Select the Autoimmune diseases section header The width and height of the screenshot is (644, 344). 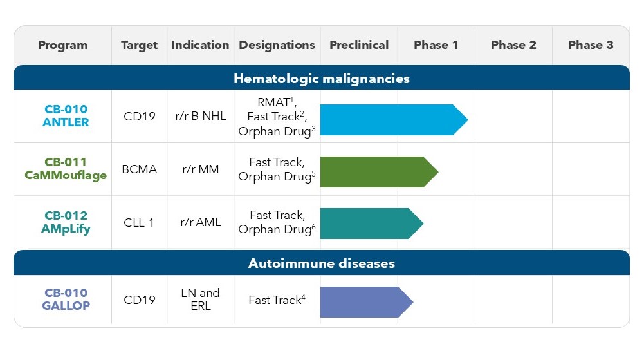tap(322, 263)
